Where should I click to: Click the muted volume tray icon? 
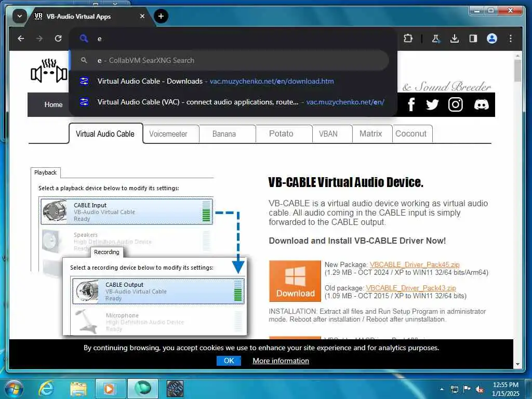pos(480,389)
